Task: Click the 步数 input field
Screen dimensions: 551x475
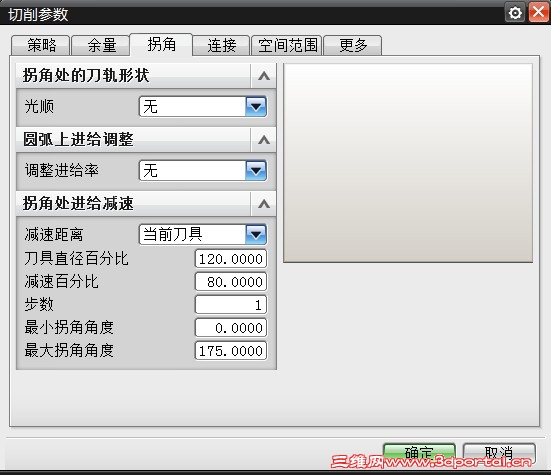Action: click(x=231, y=305)
